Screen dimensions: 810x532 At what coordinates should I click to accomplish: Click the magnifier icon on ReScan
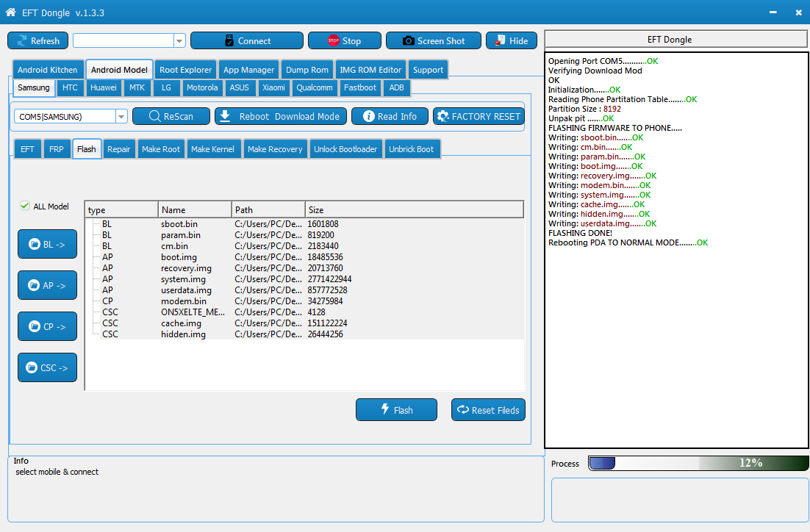(x=154, y=116)
